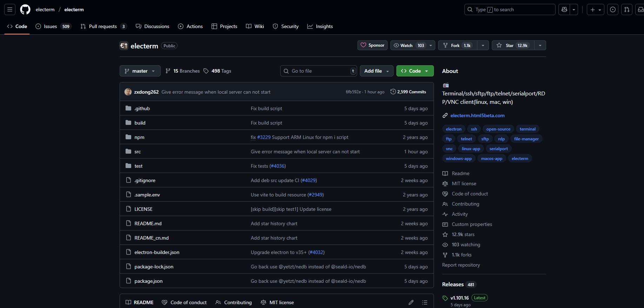This screenshot has width=644, height=308.
Task: Open the Insights tab
Action: [320, 26]
